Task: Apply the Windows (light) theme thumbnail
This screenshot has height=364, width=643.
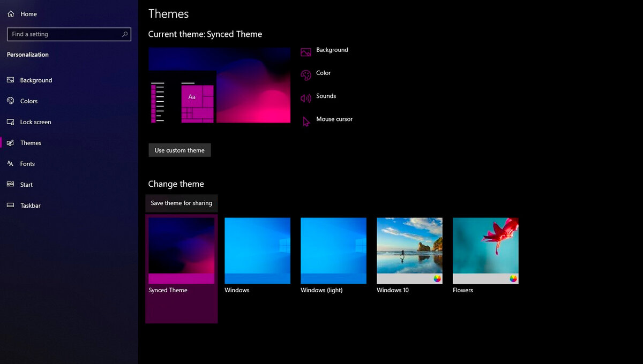Action: pos(333,251)
